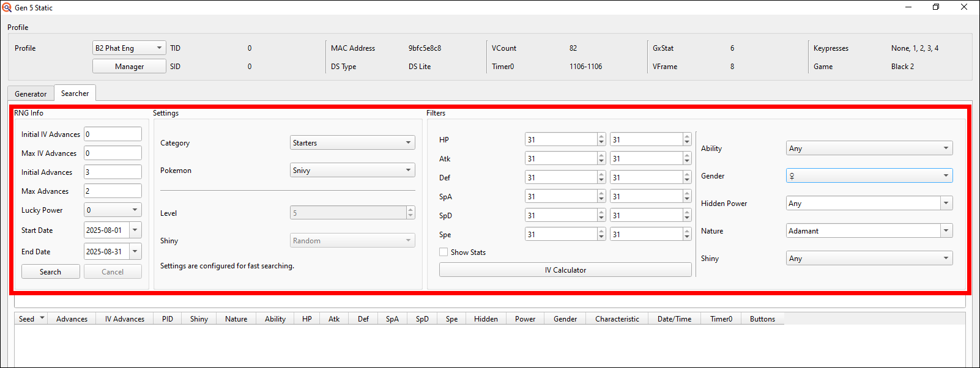Image resolution: width=980 pixels, height=368 pixels.
Task: Expand the Nature filter set to Adamant
Action: tap(946, 230)
